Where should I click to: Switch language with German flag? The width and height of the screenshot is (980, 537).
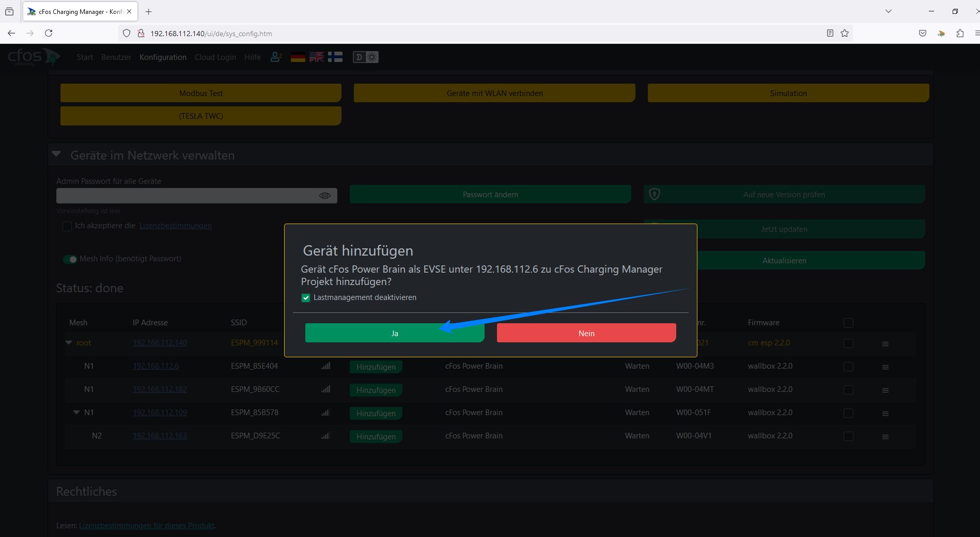pyautogui.click(x=298, y=57)
